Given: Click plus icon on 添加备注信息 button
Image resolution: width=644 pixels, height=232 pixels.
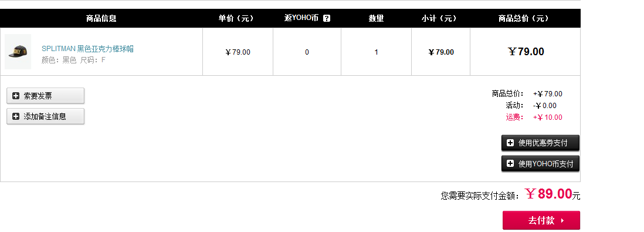Looking at the screenshot, I should 16,116.
